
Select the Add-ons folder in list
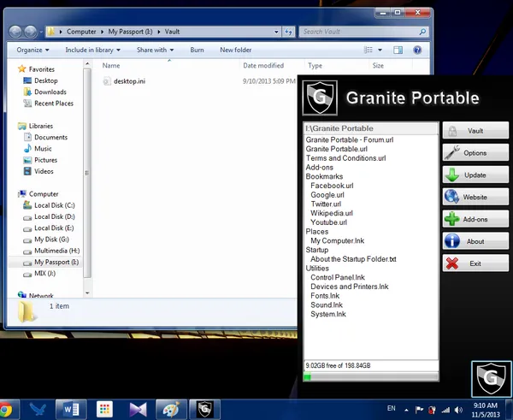(319, 168)
